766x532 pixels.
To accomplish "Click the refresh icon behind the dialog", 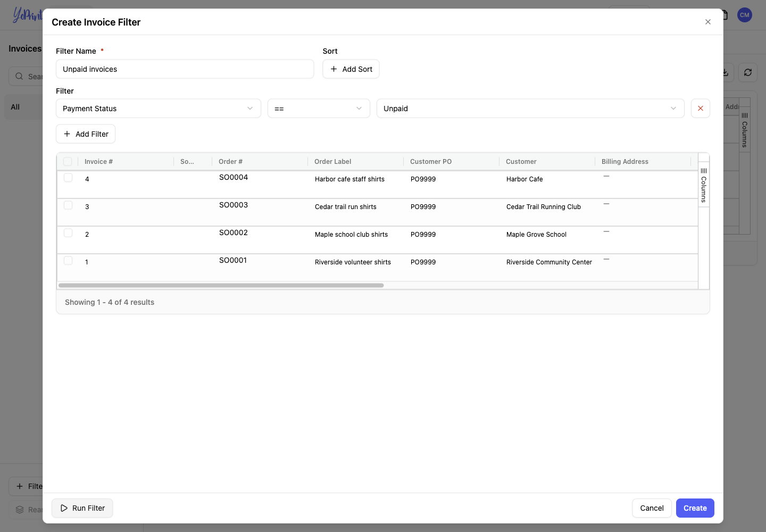I will tap(748, 72).
